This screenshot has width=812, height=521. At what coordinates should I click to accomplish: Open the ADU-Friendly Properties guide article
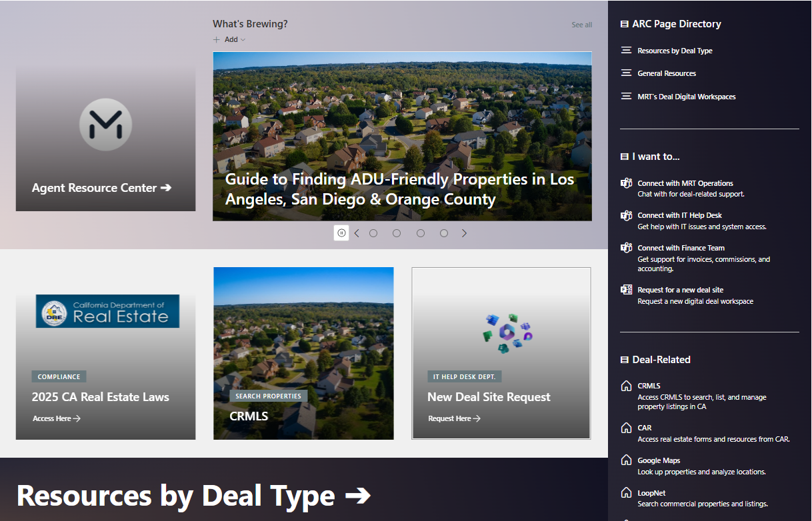pos(402,136)
